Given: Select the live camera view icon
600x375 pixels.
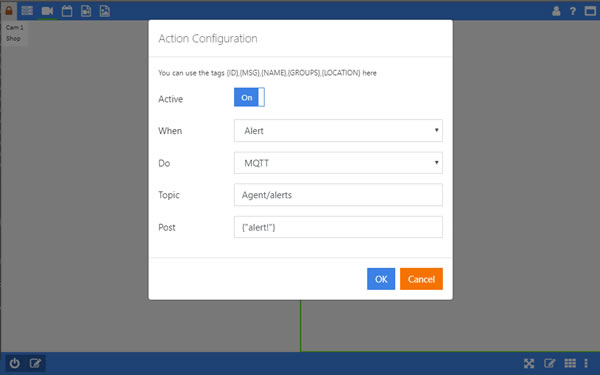Looking at the screenshot, I should click(x=47, y=11).
